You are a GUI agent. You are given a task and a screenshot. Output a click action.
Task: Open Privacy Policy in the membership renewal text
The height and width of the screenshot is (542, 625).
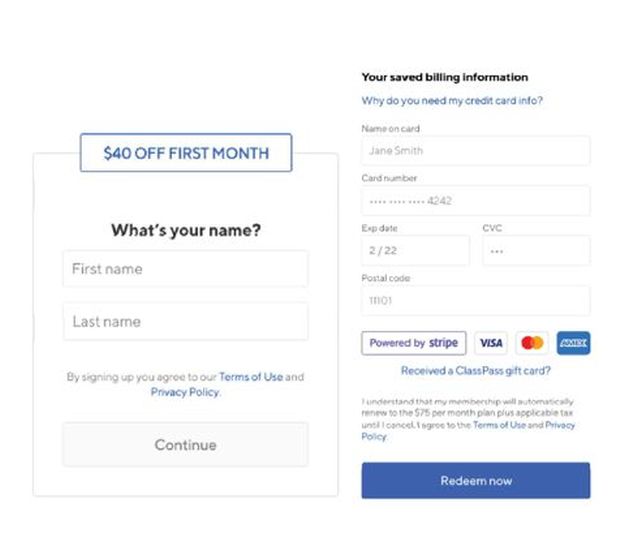560,425
